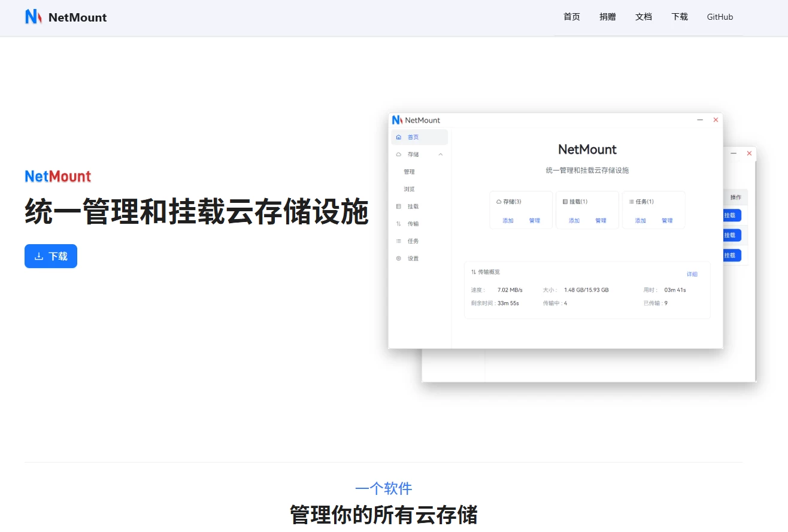
Task: Click 添加 under the 任务(1) card
Action: (x=640, y=220)
